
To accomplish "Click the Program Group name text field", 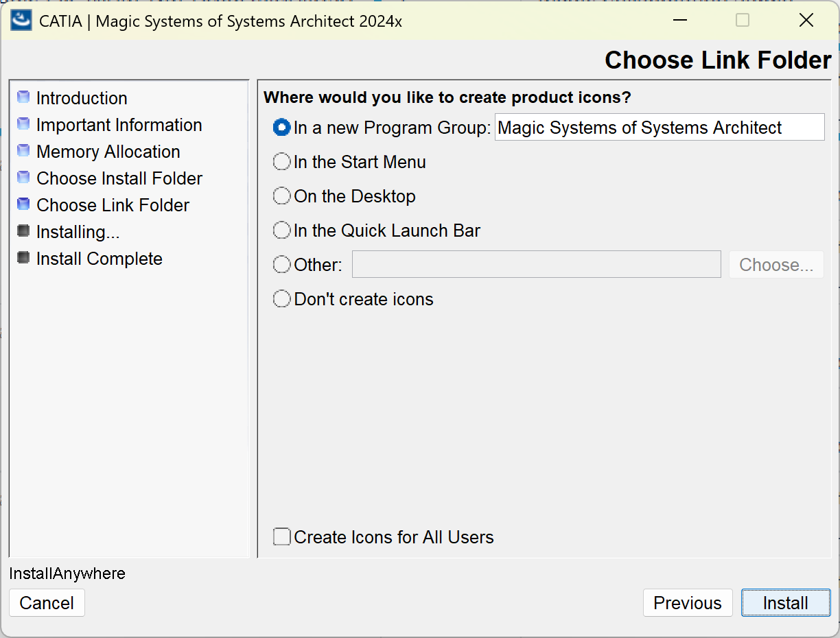I will (659, 128).
